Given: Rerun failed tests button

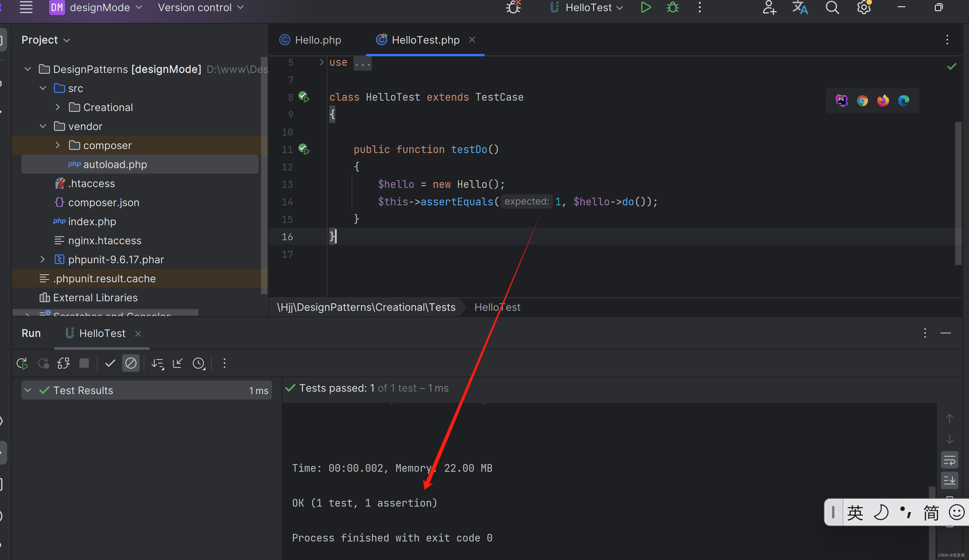Looking at the screenshot, I should click(x=43, y=363).
